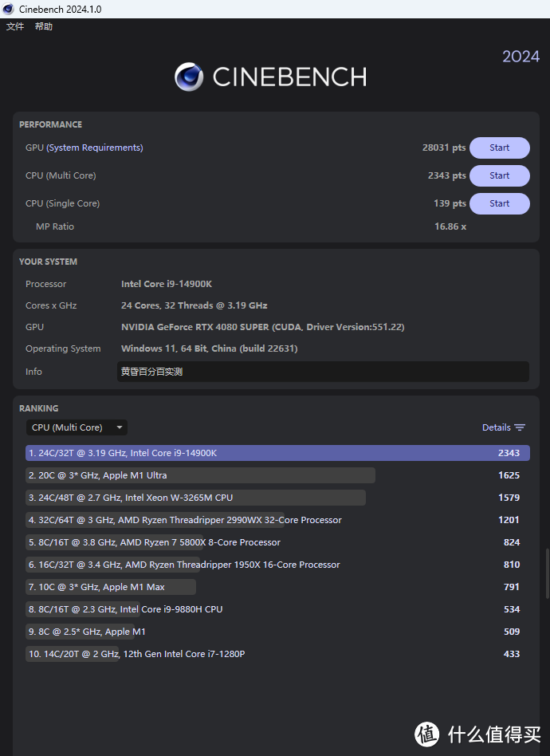The height and width of the screenshot is (756, 550).
Task: Select ranking row Intel Xeon W-3265M
Action: (277, 498)
